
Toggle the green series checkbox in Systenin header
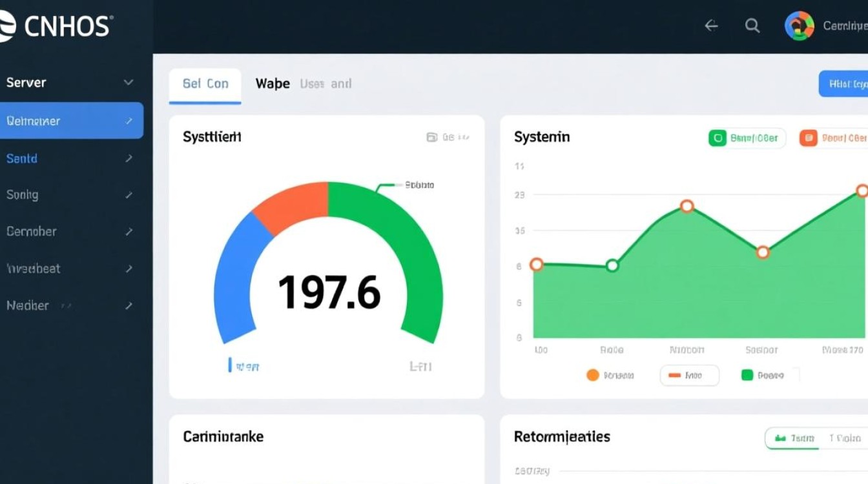[x=717, y=138]
